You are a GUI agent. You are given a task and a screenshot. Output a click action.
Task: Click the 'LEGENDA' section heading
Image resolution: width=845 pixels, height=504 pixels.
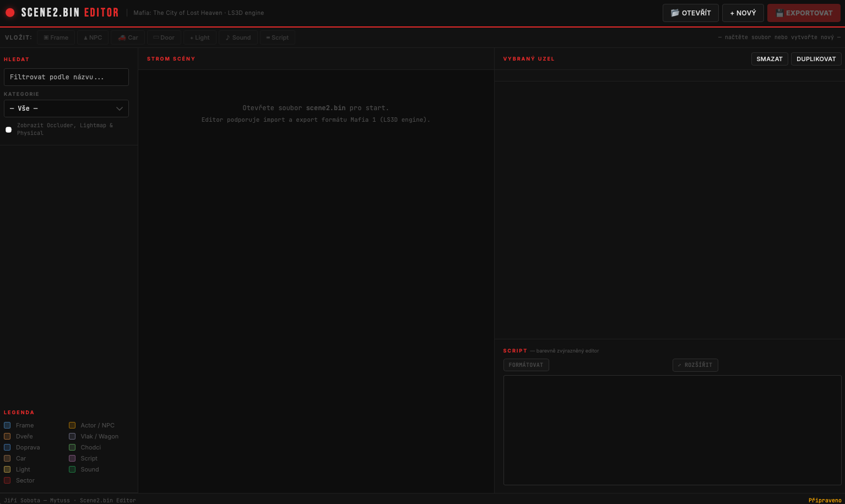(x=19, y=413)
